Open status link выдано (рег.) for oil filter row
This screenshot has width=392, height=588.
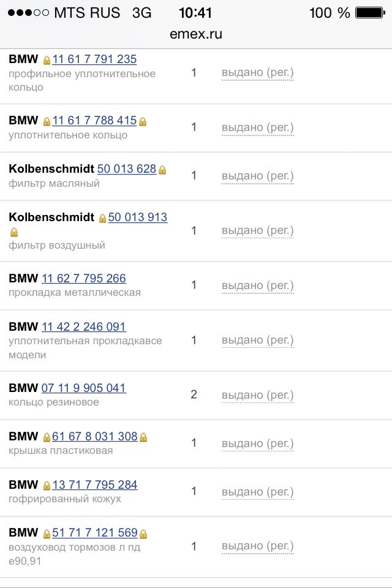coord(257,175)
